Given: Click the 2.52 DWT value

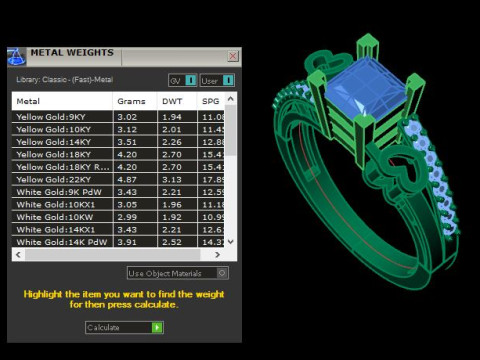Looking at the screenshot, I should click(x=172, y=242).
